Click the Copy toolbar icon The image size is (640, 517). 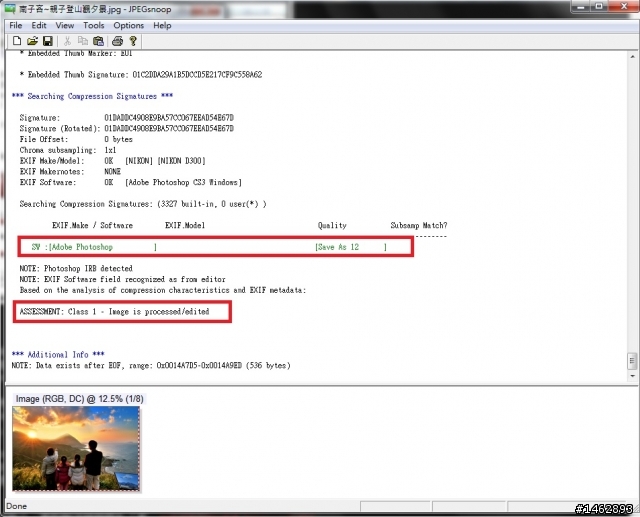(x=83, y=41)
